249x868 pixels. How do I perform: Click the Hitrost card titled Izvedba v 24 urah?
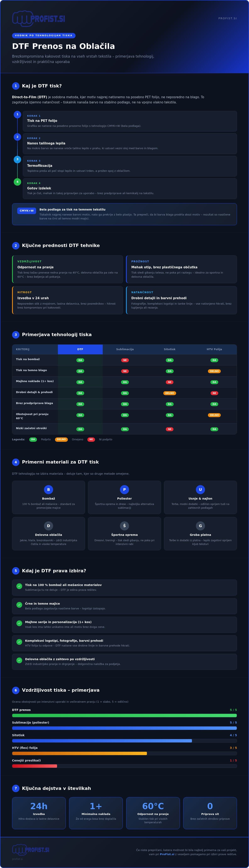click(x=67, y=300)
